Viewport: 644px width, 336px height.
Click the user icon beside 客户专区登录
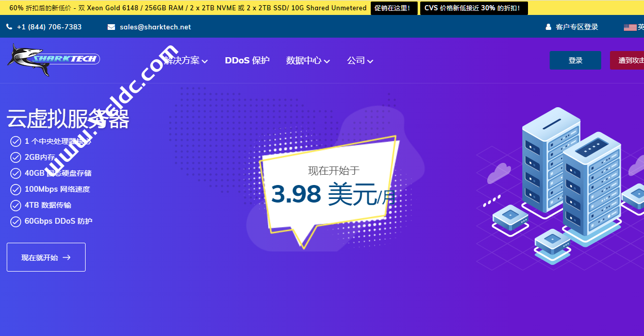pos(549,27)
